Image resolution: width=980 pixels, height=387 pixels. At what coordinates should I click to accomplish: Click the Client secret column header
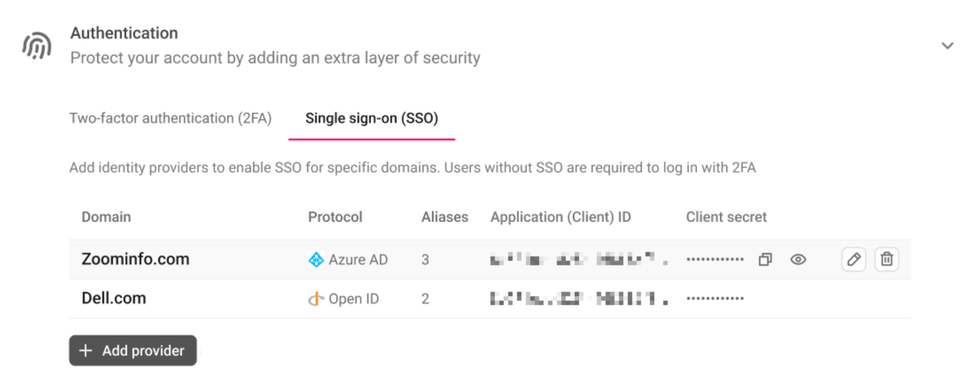(727, 217)
